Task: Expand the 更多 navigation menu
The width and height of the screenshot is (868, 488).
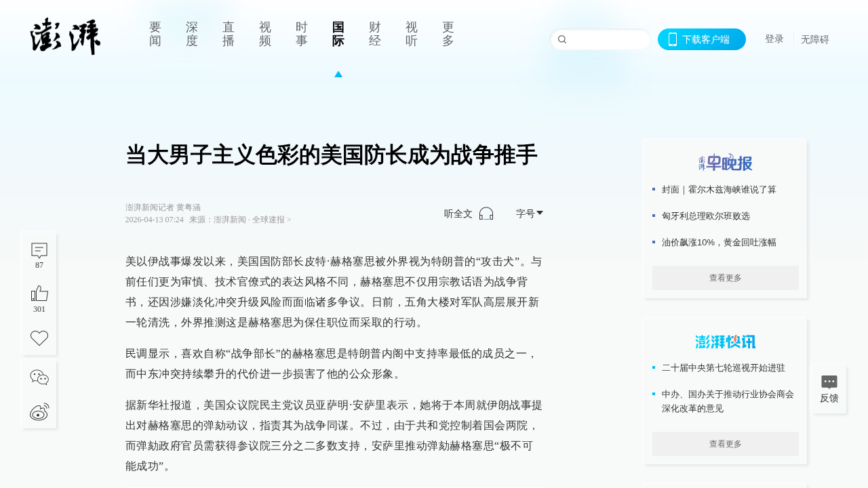Action: (448, 34)
